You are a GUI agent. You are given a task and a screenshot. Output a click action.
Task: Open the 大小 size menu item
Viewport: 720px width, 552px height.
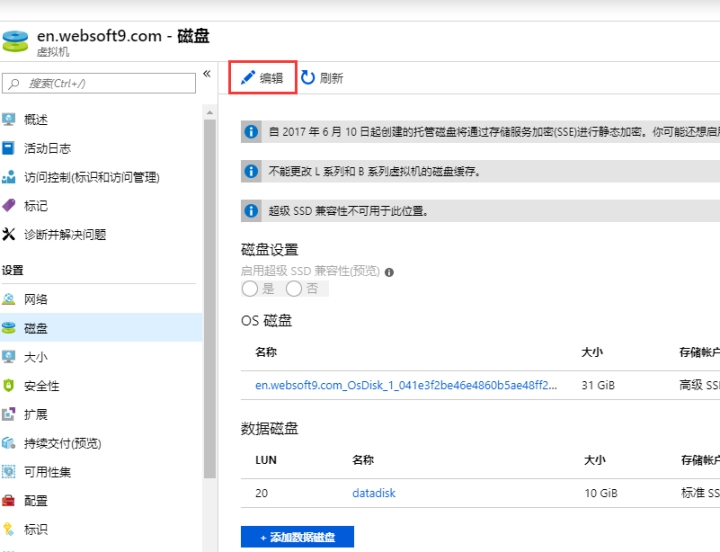[35, 357]
